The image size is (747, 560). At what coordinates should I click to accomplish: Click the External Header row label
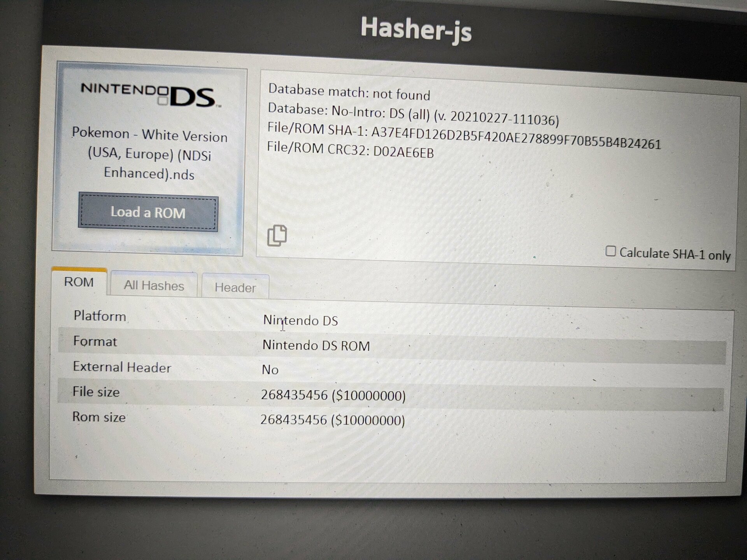[122, 367]
